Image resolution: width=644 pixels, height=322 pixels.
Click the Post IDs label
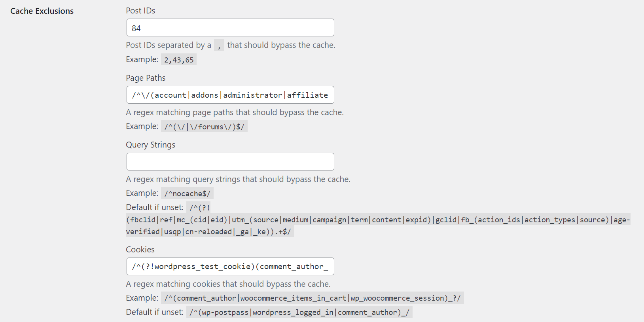click(140, 11)
